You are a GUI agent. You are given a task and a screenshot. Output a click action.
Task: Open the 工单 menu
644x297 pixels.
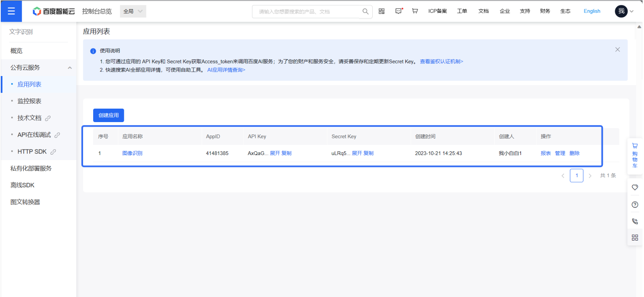coord(462,11)
